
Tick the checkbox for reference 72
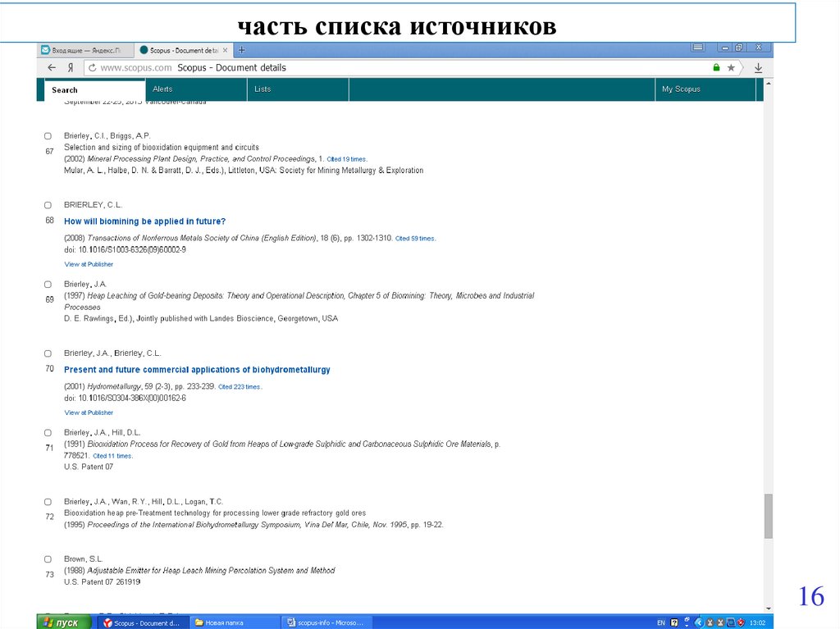point(48,502)
